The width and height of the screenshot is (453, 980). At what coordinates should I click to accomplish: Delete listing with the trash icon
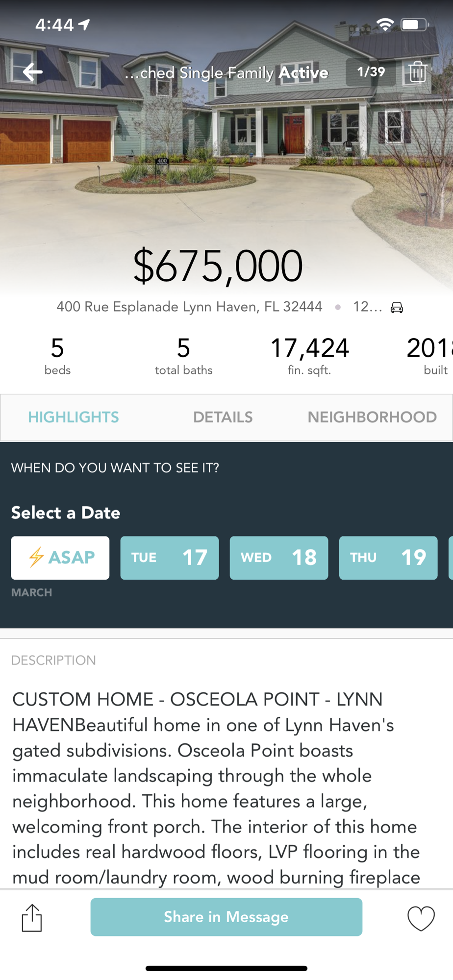417,72
